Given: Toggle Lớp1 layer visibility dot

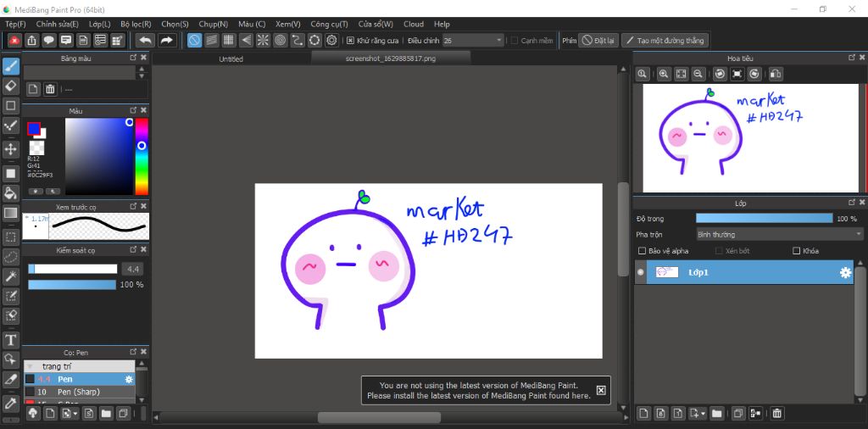Looking at the screenshot, I should 641,272.
